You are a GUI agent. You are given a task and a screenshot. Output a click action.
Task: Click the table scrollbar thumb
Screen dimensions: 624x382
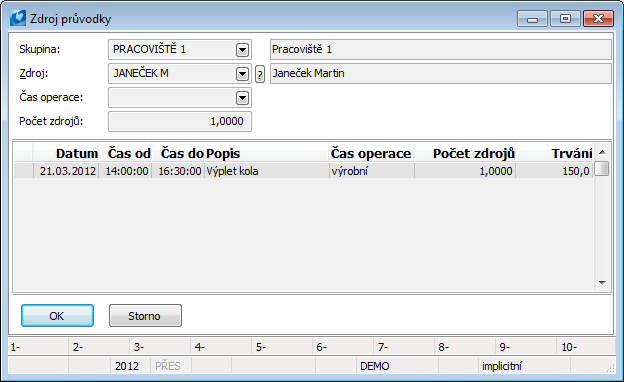click(602, 168)
